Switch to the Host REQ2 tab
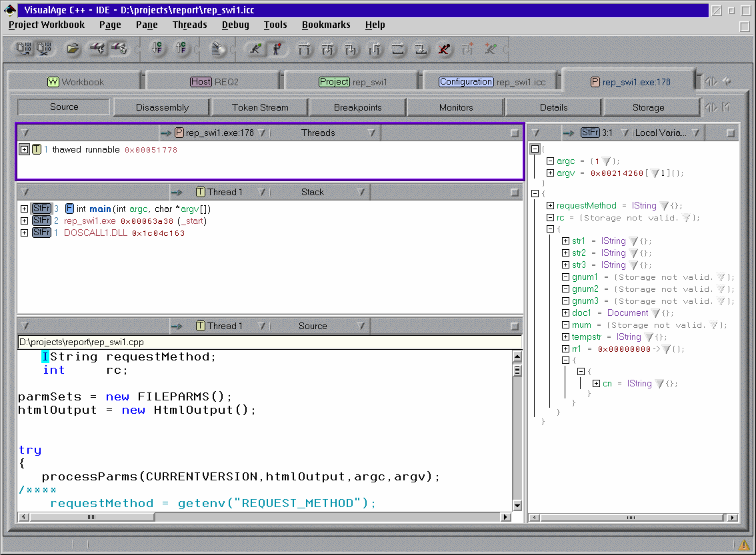Viewport: 756px width, 555px height. pyautogui.click(x=214, y=81)
